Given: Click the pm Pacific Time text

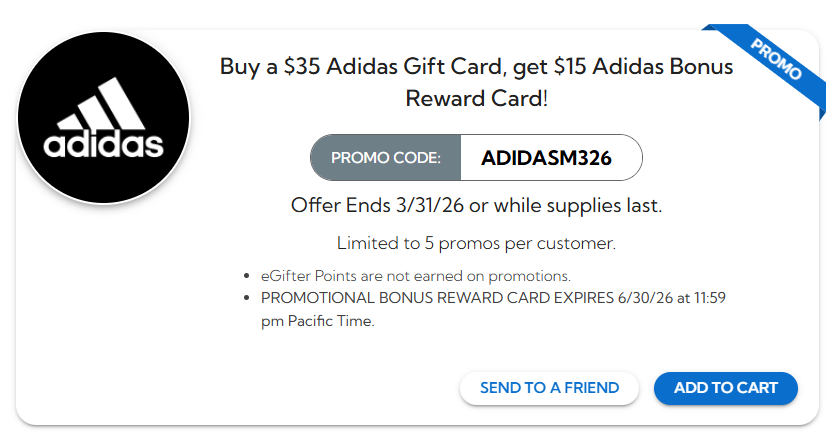Looking at the screenshot, I should tap(317, 321).
